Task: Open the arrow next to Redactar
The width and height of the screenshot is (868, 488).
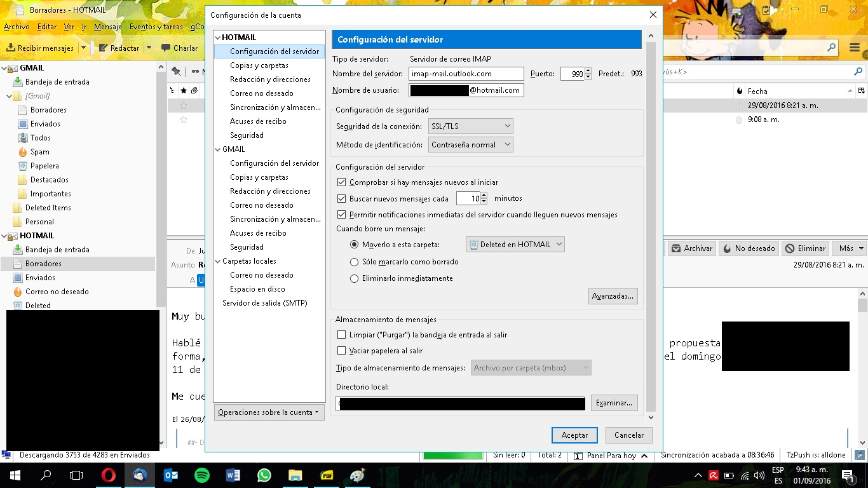Action: click(x=149, y=48)
